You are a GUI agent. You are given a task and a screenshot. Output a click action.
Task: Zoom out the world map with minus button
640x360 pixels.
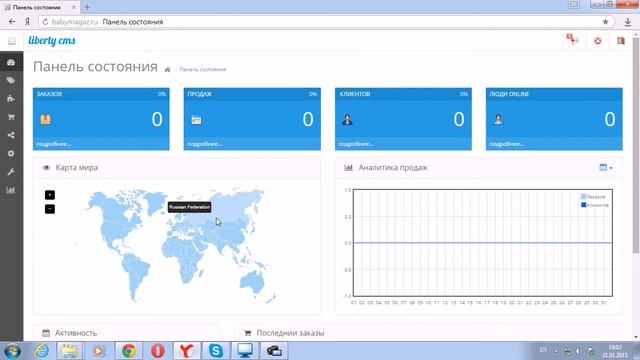point(50,209)
